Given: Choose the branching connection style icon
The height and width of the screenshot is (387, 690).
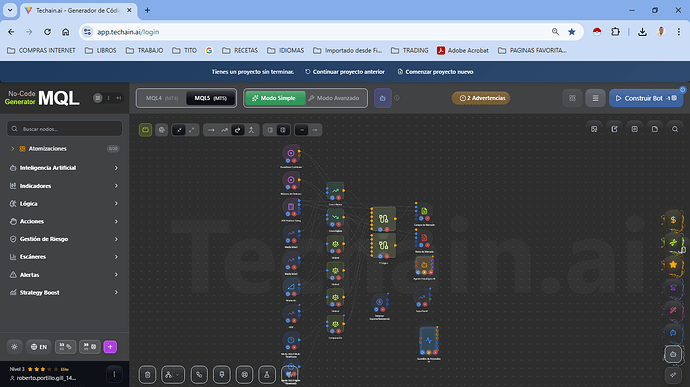Looking at the screenshot, I should click(x=251, y=130).
